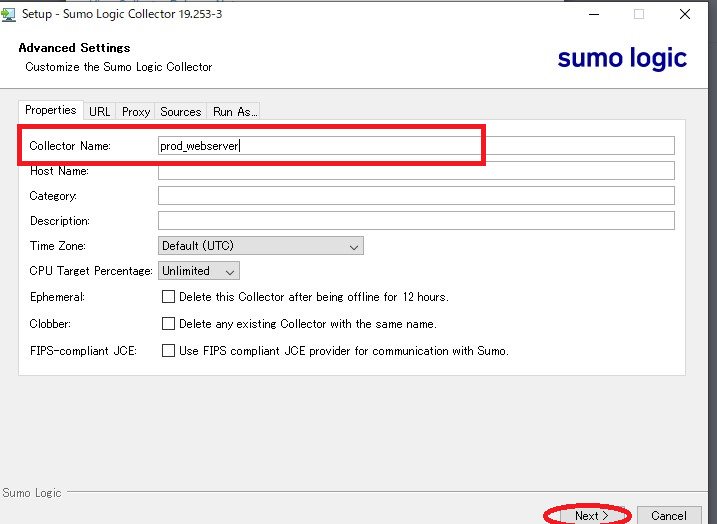Open the Time Zone dropdown
Viewport: 717px width, 524px height.
coord(261,246)
